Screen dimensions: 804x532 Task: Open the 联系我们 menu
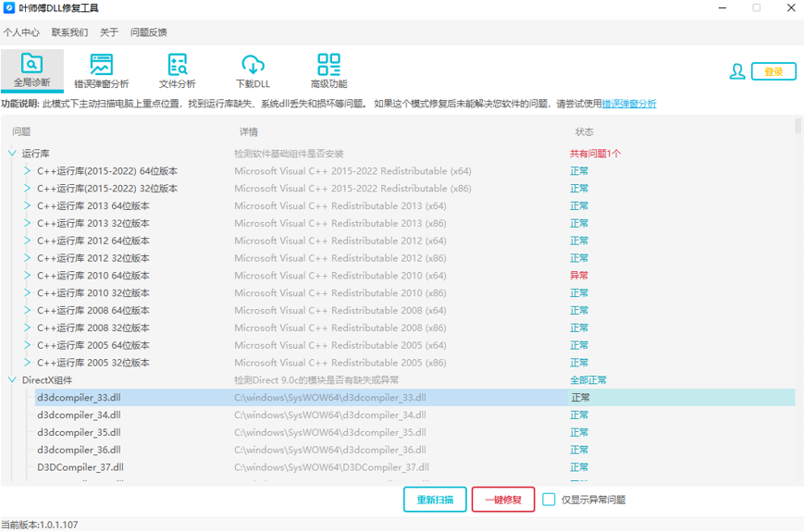(x=69, y=32)
